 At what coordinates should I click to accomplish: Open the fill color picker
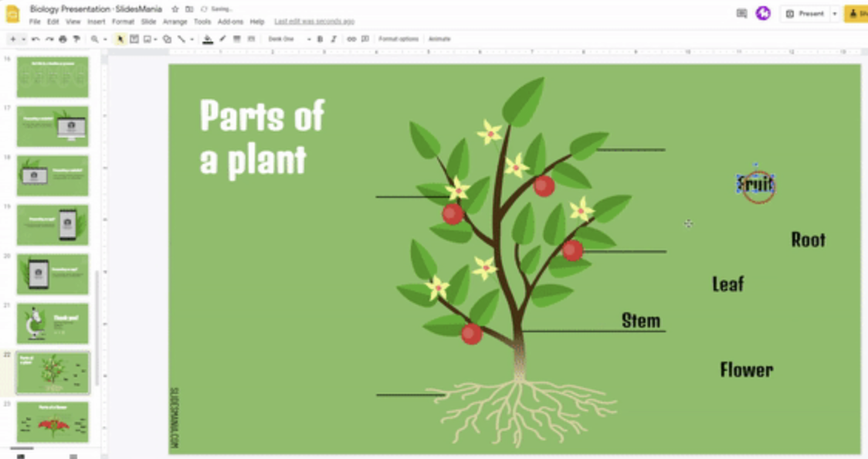click(208, 39)
